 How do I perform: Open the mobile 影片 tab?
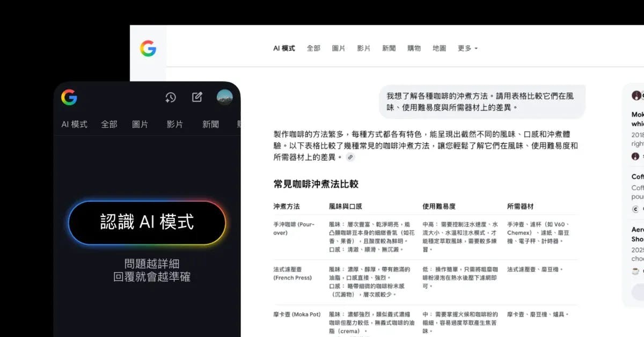pos(175,124)
